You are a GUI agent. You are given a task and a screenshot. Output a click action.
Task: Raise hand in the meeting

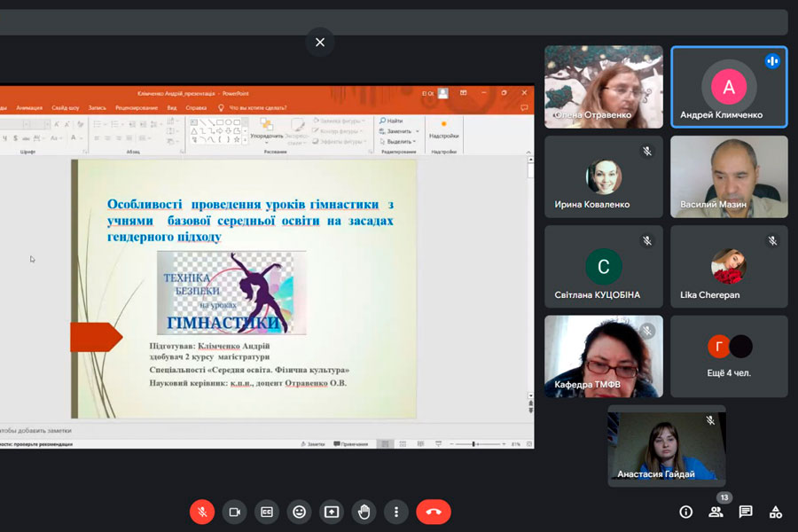364,512
